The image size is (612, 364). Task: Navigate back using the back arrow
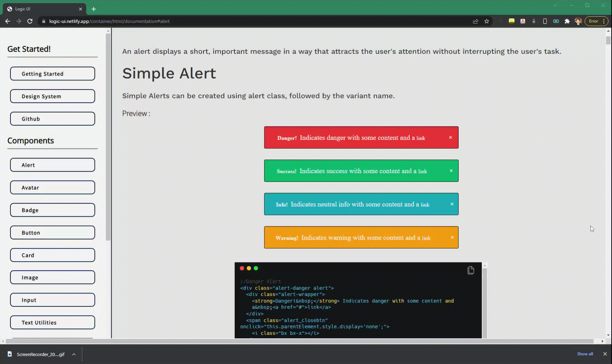tap(8, 21)
